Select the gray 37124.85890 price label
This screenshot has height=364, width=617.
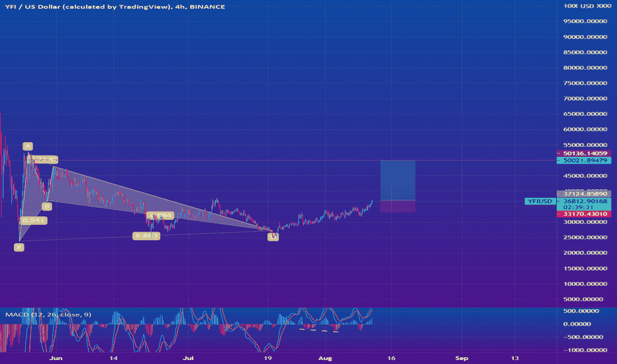585,194
